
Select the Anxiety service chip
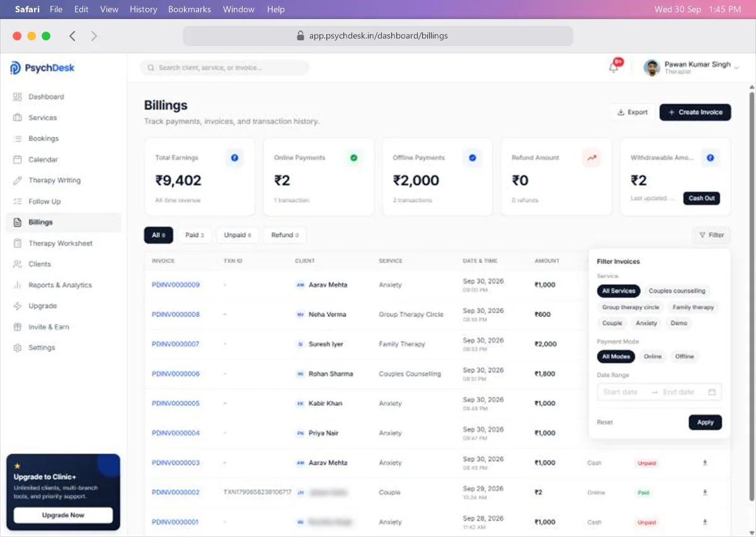(x=646, y=323)
